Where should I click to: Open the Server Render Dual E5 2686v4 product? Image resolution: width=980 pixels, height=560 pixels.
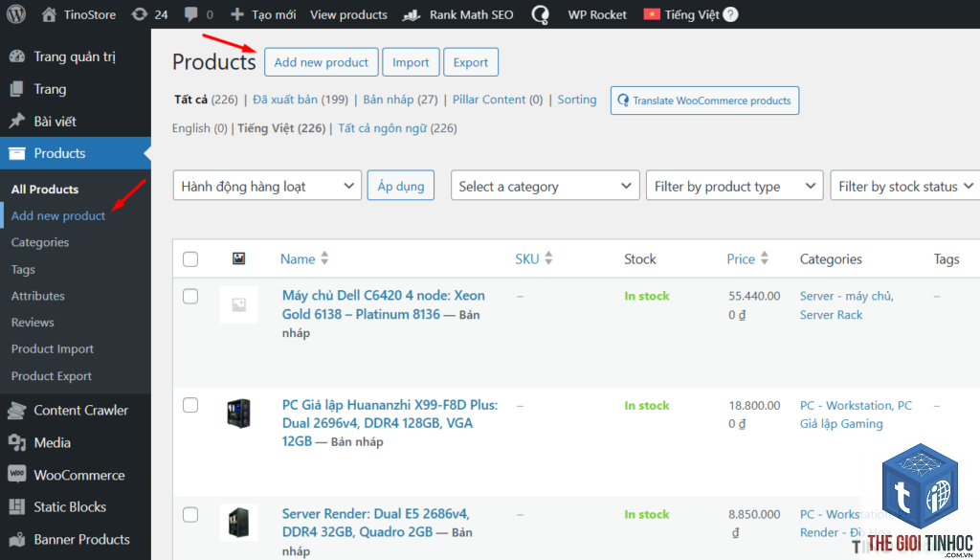click(375, 523)
